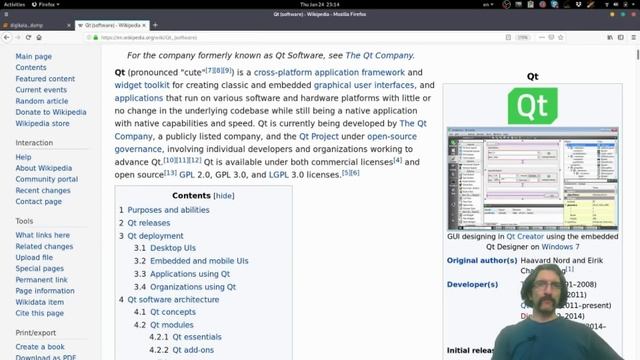Viewport: 640px width, 360px height.
Task: Follow the Windows 7 caption link
Action: (560, 247)
